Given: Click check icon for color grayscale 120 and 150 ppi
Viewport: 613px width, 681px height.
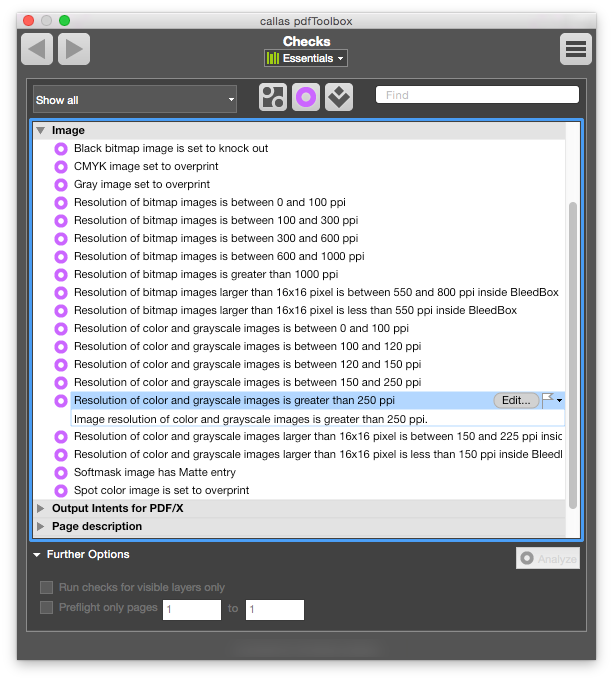Looking at the screenshot, I should 61,365.
